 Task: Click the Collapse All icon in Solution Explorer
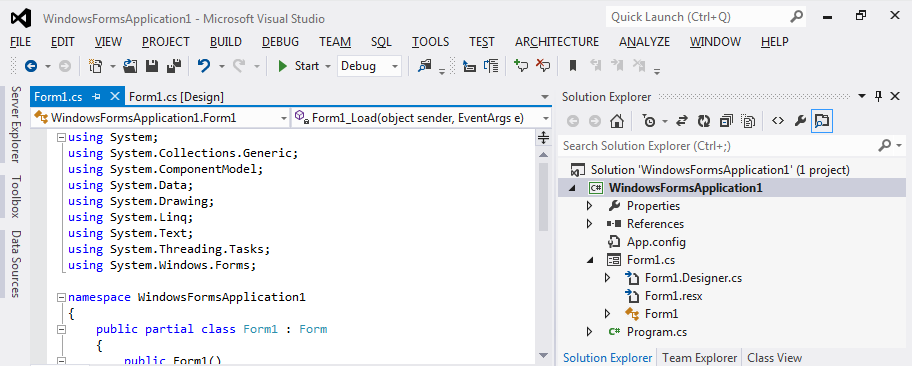[726, 121]
